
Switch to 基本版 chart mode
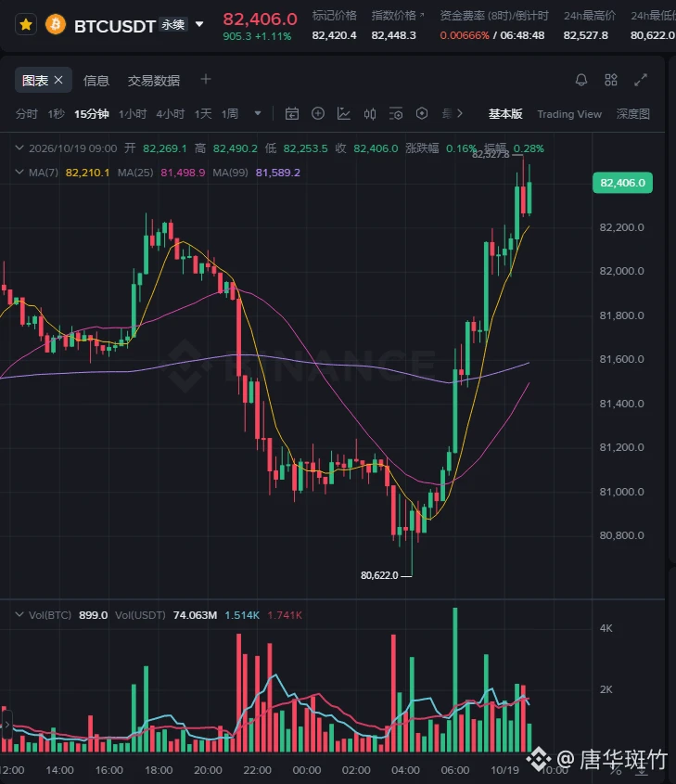pyautogui.click(x=505, y=114)
